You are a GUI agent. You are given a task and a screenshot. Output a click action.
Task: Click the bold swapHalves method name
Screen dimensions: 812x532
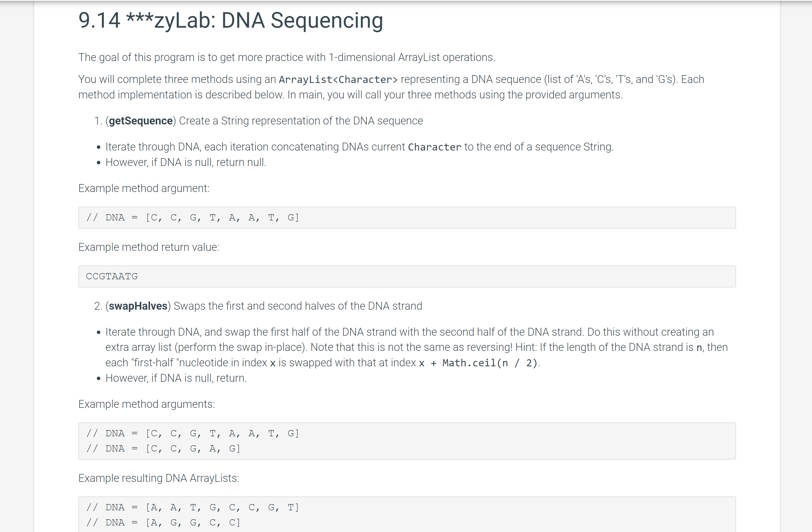pos(138,306)
